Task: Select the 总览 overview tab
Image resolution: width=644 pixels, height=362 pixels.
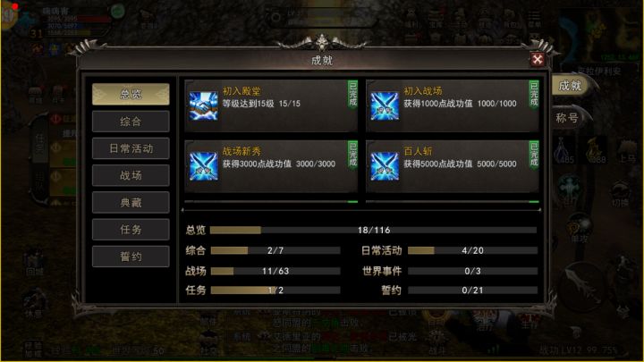Action: tap(131, 94)
